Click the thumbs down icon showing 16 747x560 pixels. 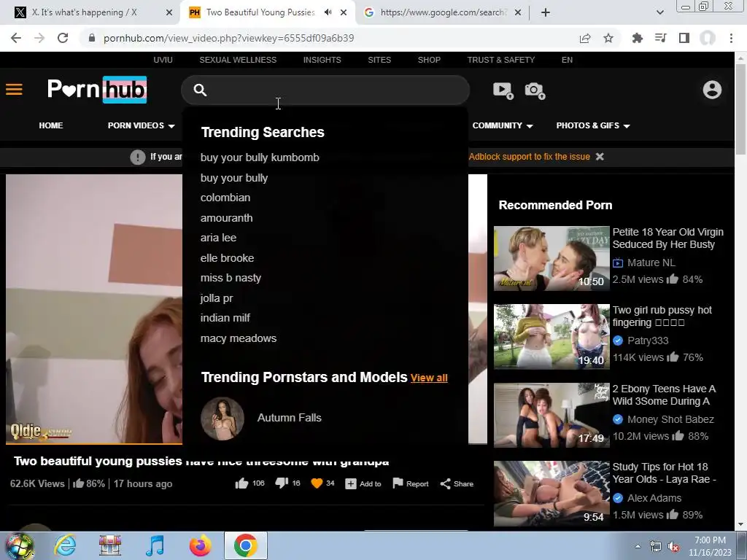[x=282, y=483]
